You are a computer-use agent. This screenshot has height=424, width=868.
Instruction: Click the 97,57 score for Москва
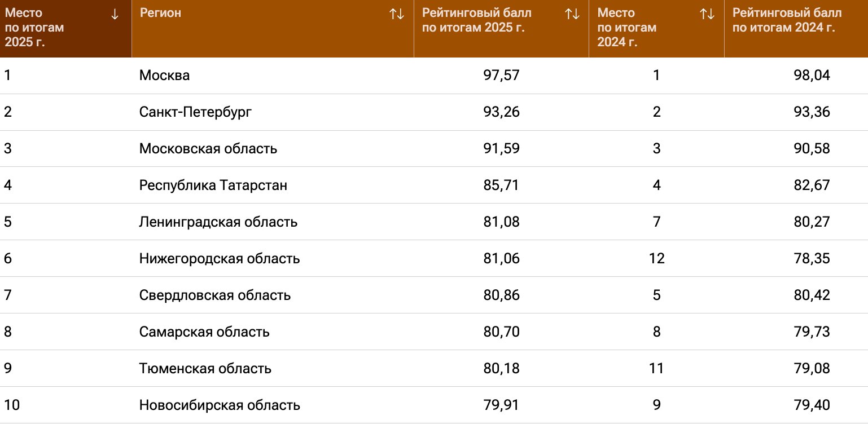point(501,76)
